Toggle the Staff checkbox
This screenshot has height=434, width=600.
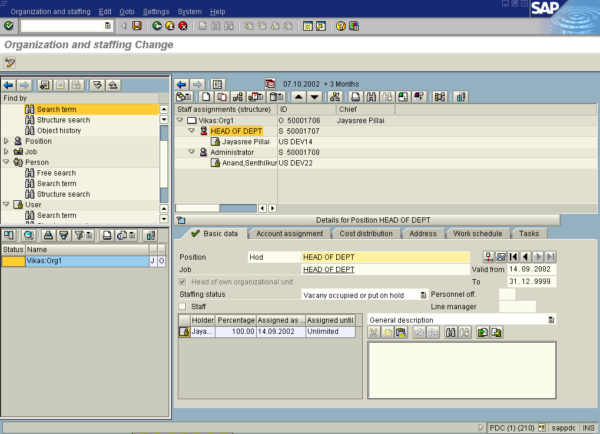182,307
